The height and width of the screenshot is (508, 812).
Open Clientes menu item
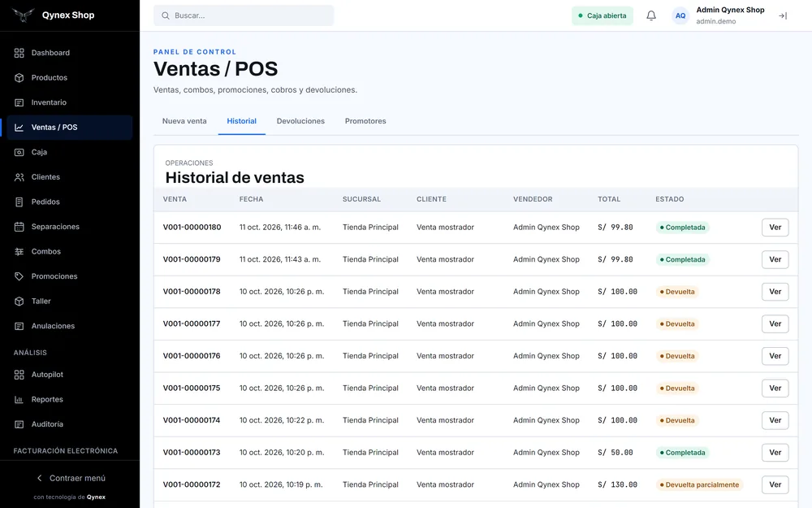tap(69, 177)
